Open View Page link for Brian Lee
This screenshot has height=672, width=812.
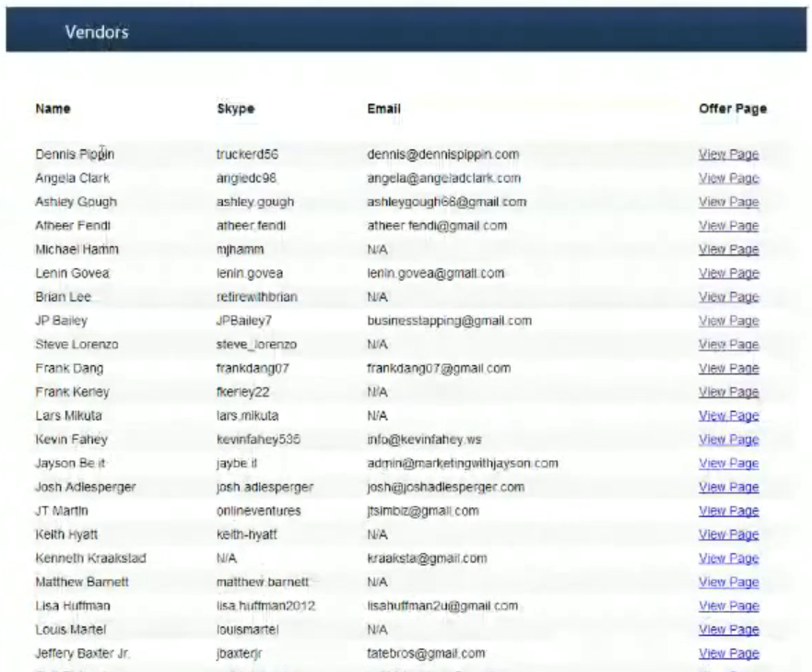(729, 297)
